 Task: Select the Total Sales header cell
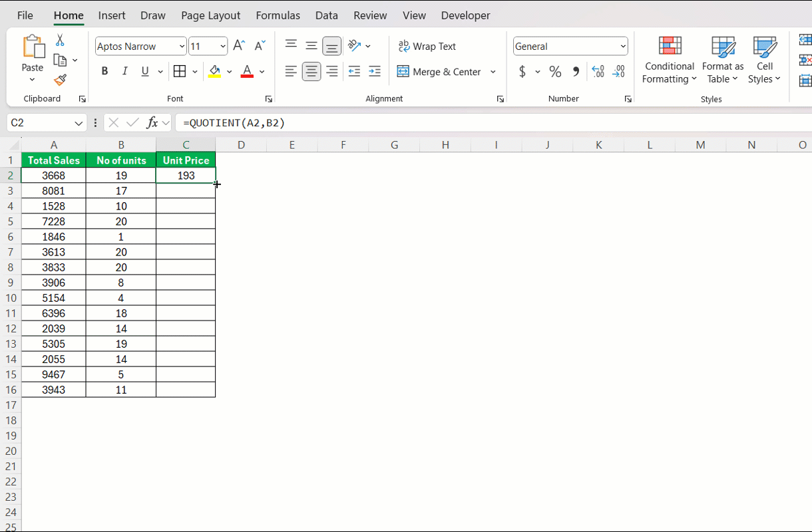tap(54, 160)
